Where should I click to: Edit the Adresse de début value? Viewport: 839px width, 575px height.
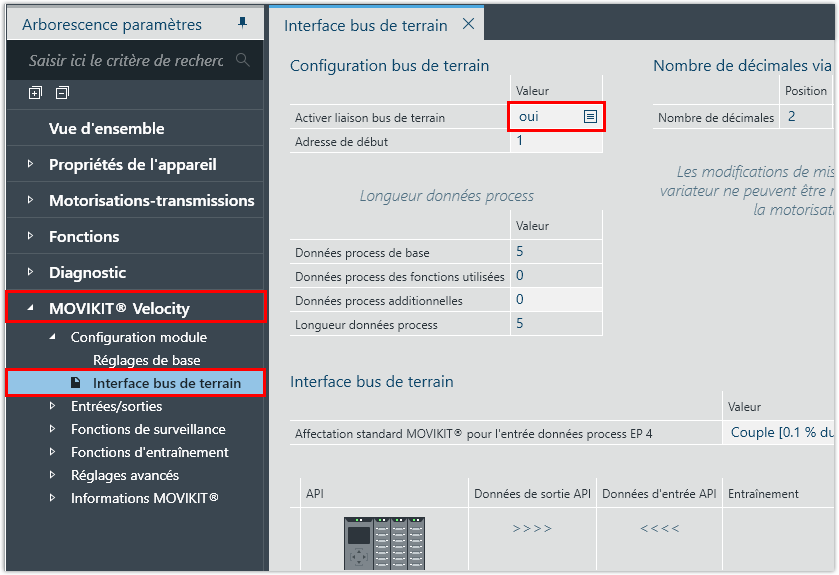pyautogui.click(x=556, y=141)
